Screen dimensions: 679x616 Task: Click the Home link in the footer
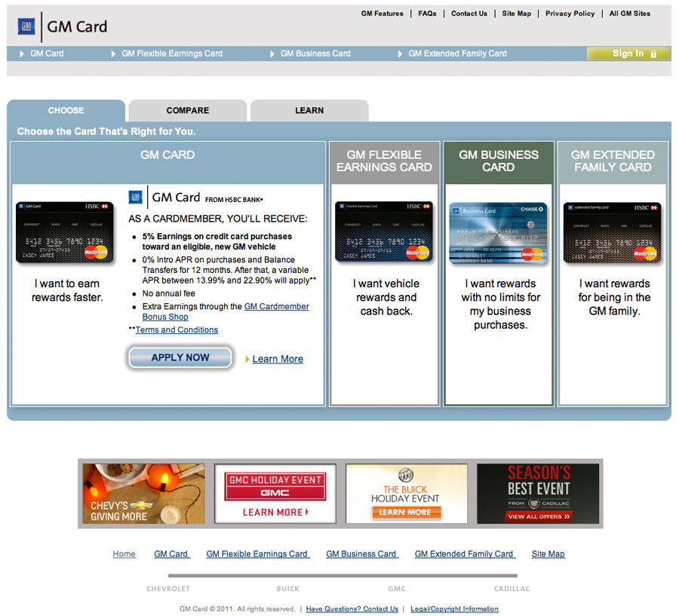pos(124,554)
